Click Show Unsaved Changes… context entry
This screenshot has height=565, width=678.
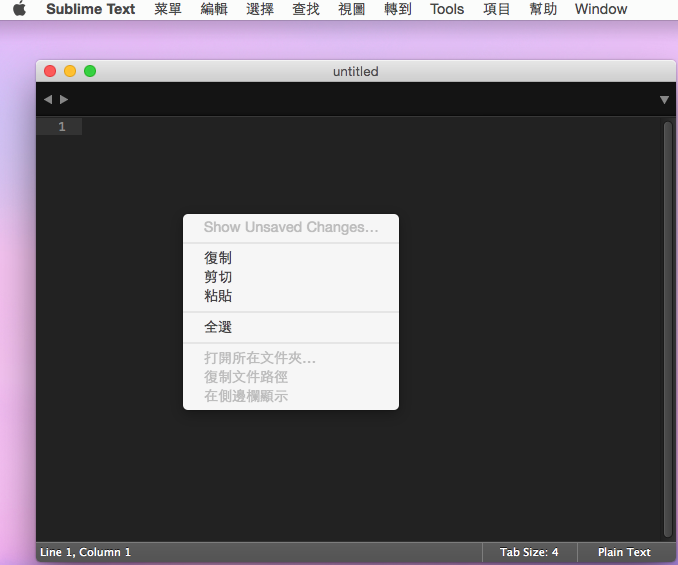click(291, 227)
